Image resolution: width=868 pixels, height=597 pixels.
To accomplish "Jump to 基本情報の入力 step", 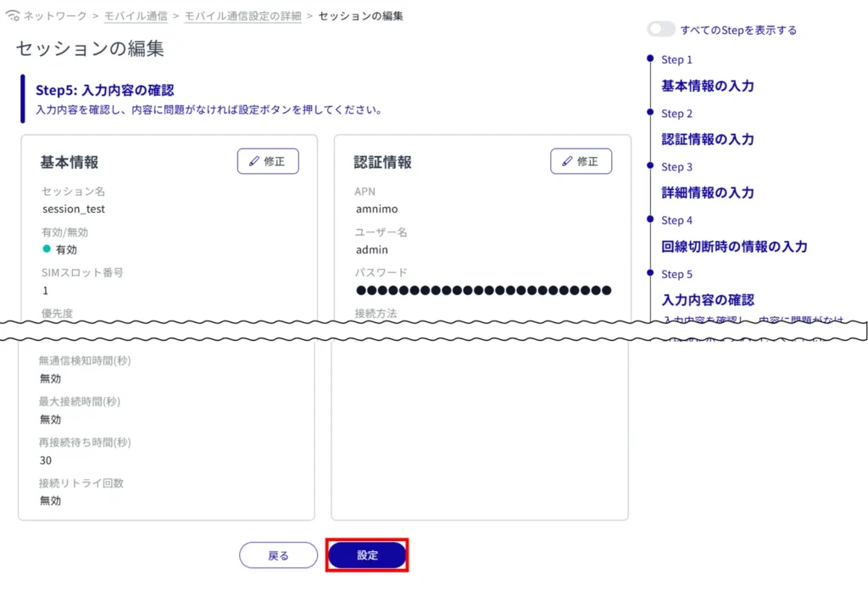I will point(707,86).
